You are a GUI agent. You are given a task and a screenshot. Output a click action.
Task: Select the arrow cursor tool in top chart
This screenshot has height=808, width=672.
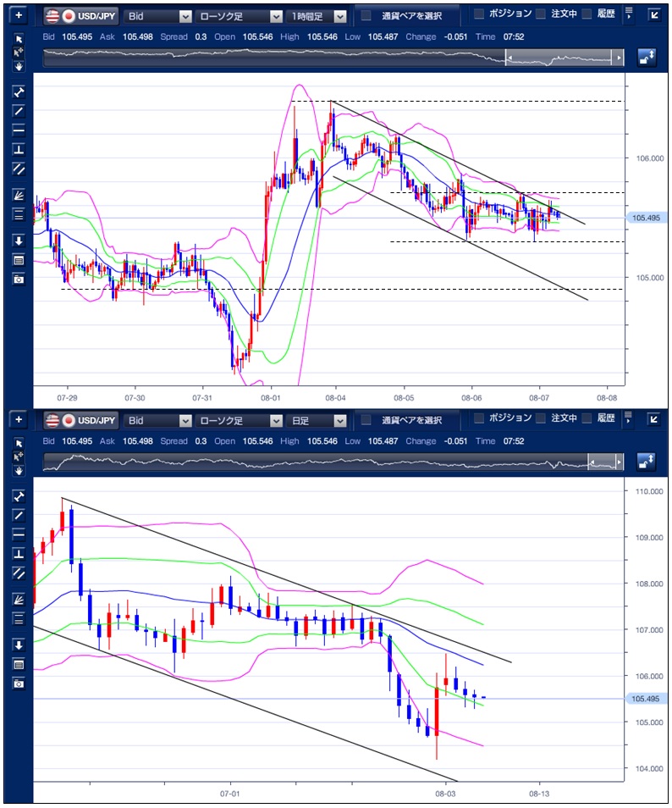pos(19,39)
